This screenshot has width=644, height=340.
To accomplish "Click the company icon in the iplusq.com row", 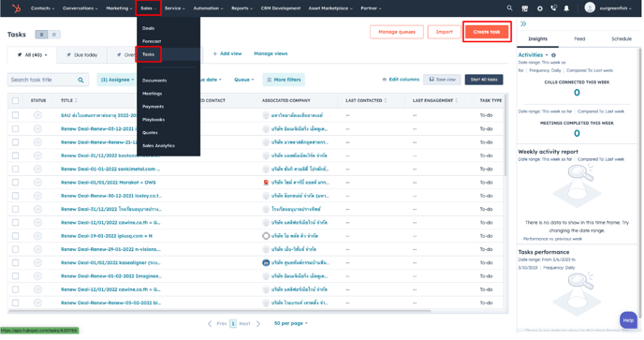I will [x=266, y=236].
